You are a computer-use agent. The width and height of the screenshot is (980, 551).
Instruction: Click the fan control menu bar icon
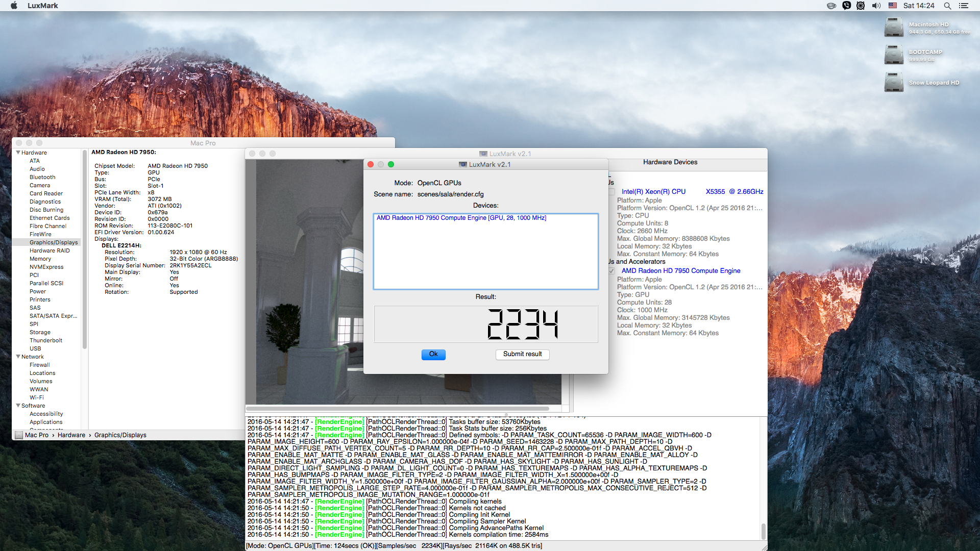click(861, 6)
